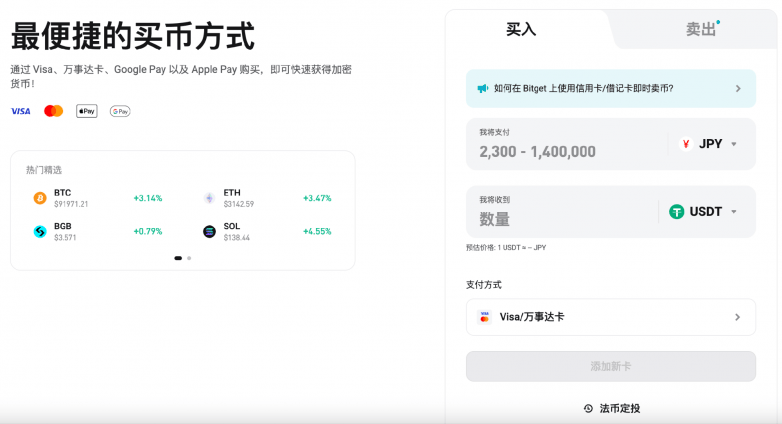782x424 pixels.
Task: Go to second carousel page dot
Action: [x=189, y=258]
